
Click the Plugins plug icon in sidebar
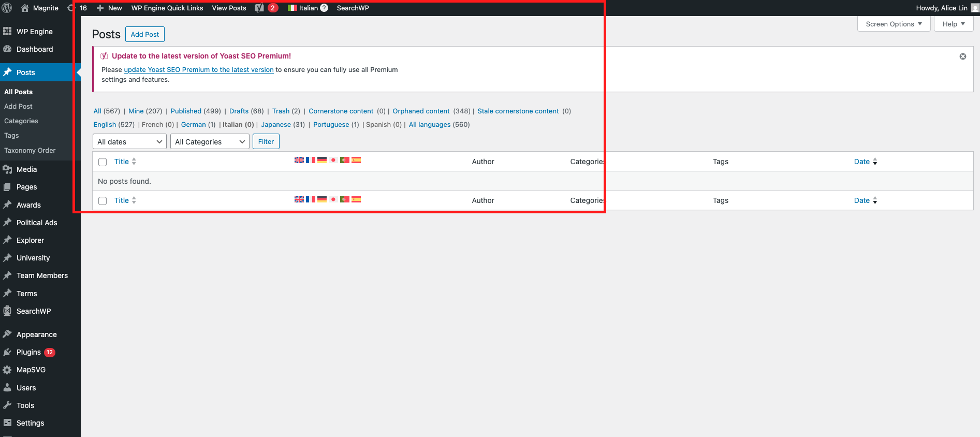(7, 352)
